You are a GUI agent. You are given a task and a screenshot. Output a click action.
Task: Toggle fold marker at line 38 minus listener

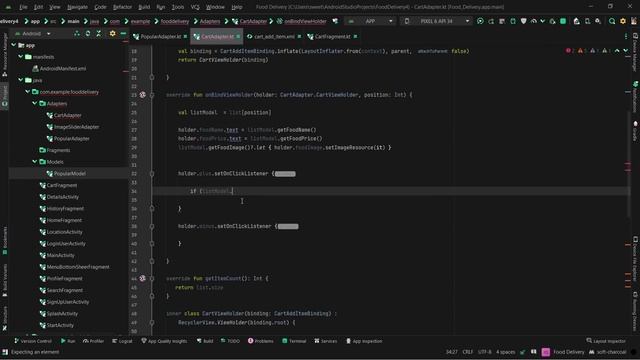(x=152, y=226)
